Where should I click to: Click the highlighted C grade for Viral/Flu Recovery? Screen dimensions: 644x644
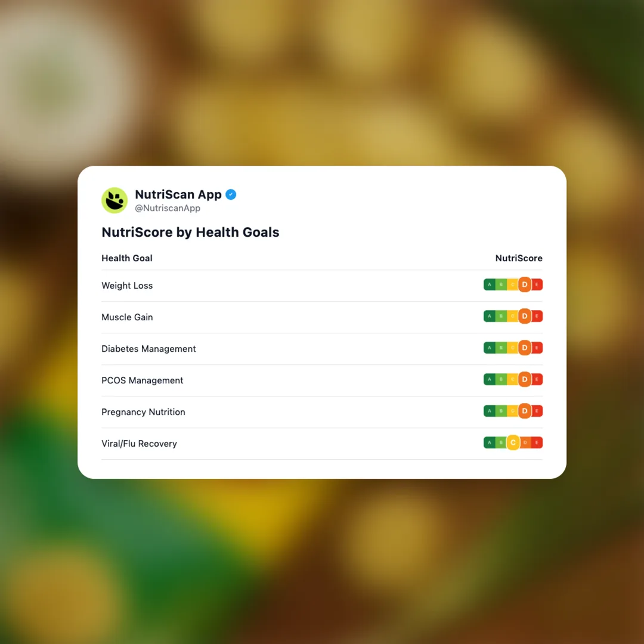[x=513, y=443]
